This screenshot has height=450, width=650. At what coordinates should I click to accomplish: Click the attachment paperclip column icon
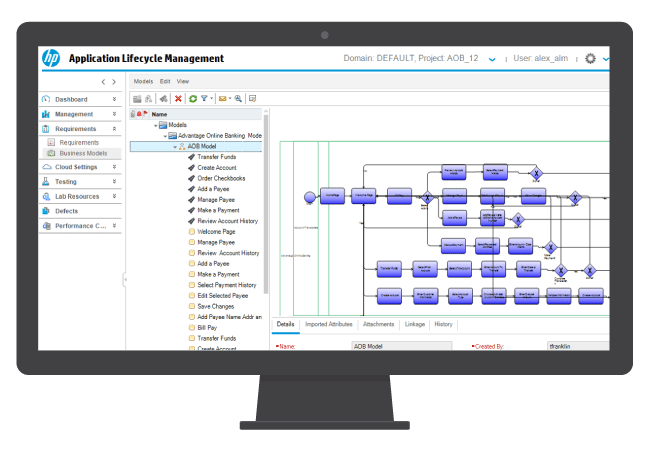(133, 114)
